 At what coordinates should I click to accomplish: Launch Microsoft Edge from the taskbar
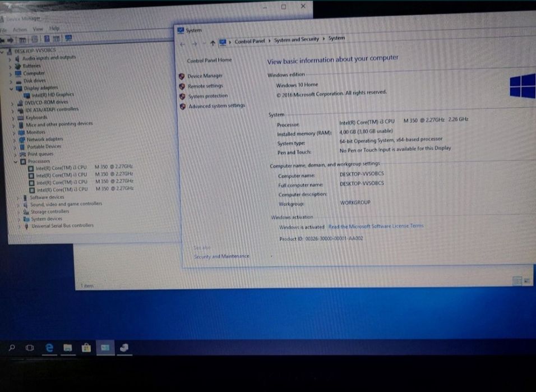tap(49, 348)
